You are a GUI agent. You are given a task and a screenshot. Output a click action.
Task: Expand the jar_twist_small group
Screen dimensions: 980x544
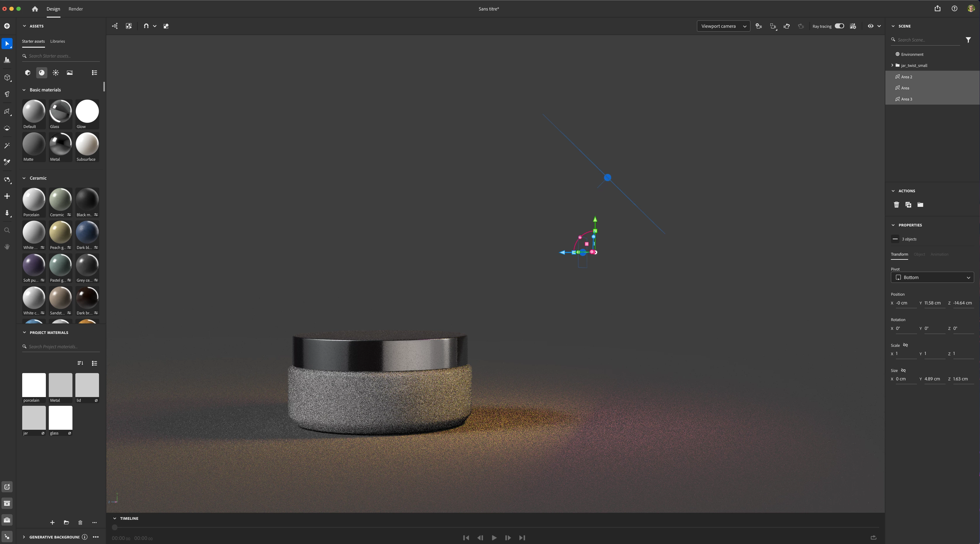coord(892,65)
